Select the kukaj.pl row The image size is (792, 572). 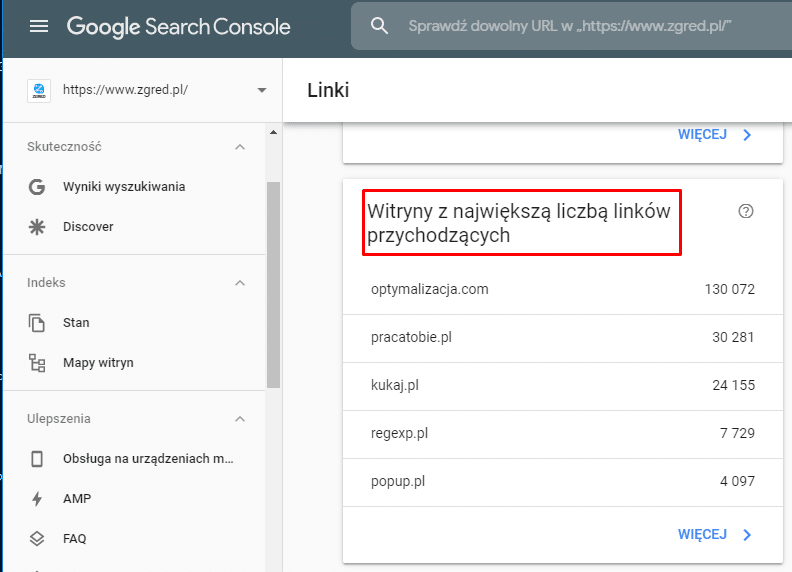(x=563, y=386)
